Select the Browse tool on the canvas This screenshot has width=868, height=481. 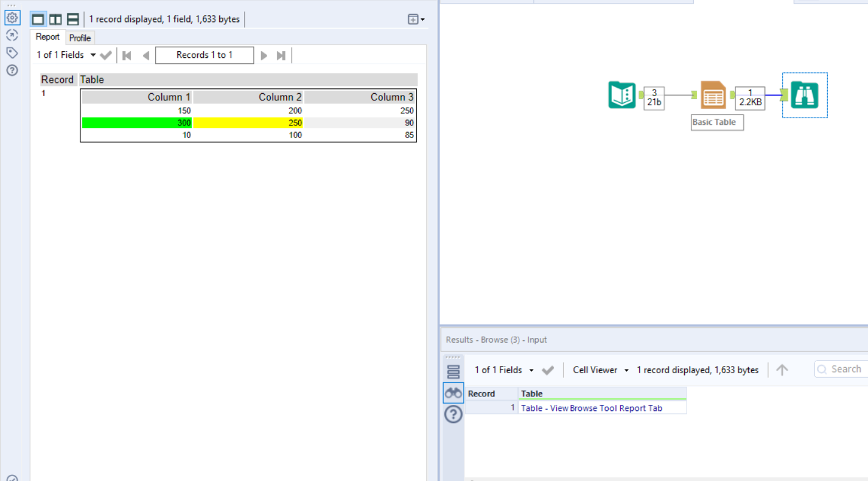tap(804, 95)
